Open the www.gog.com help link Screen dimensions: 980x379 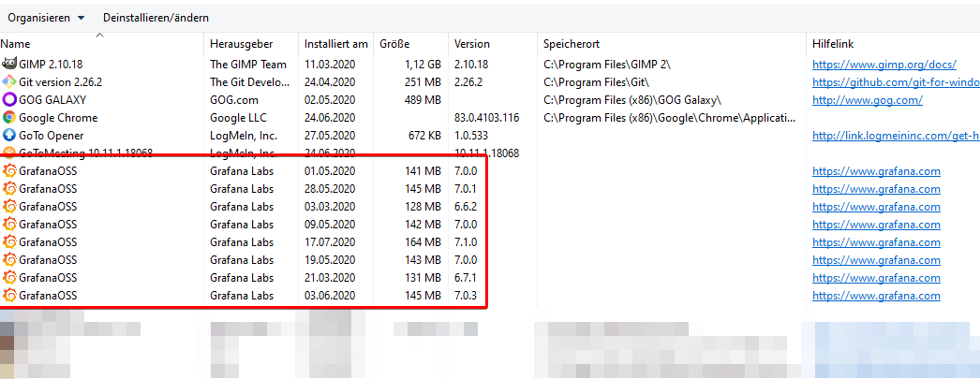[x=868, y=100]
